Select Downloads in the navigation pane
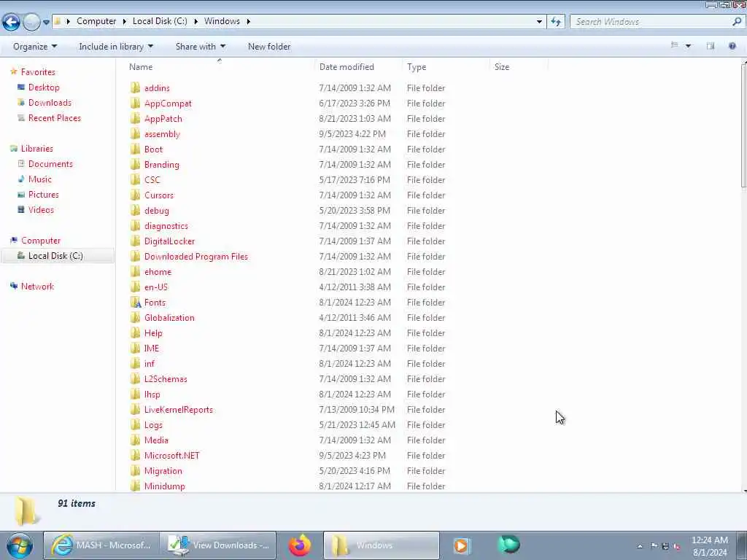The width and height of the screenshot is (747, 560). pos(50,103)
